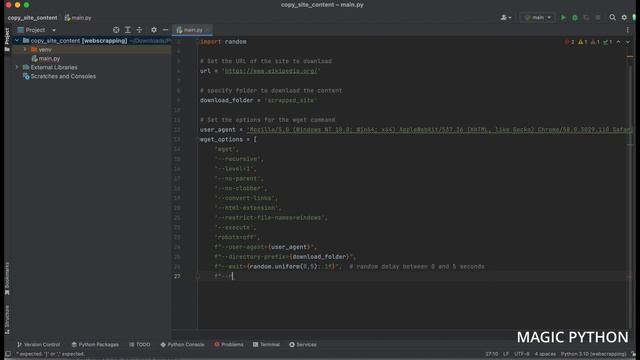
Task: Click the Collapse All icon in the Project panel
Action: pos(139,30)
